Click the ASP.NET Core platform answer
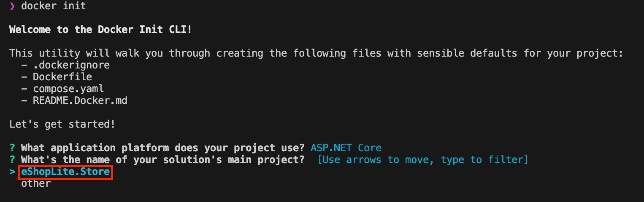 [x=346, y=148]
